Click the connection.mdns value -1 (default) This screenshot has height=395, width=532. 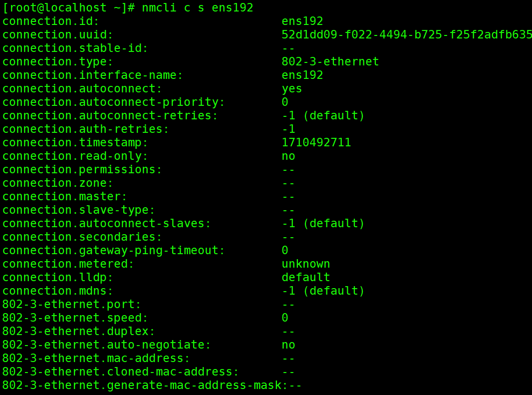tap(323, 291)
